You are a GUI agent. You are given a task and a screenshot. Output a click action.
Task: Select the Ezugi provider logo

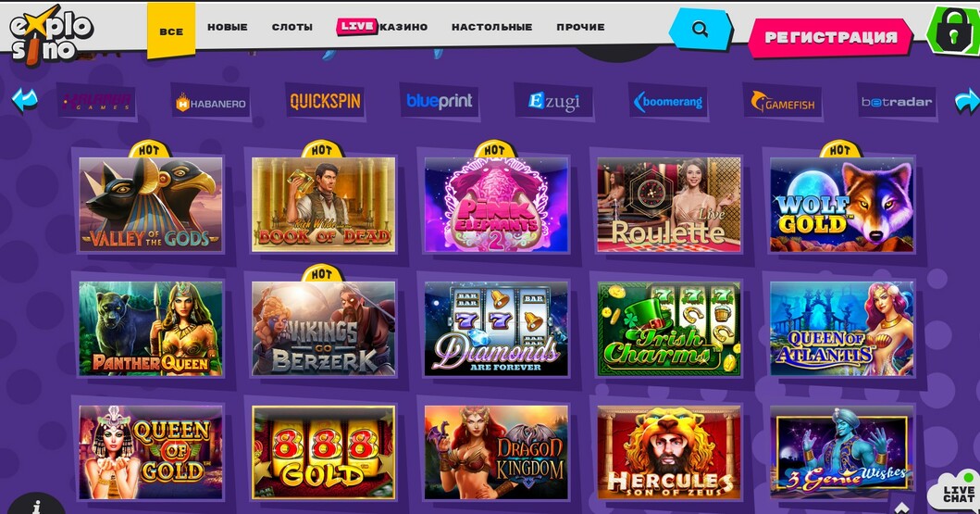[553, 101]
